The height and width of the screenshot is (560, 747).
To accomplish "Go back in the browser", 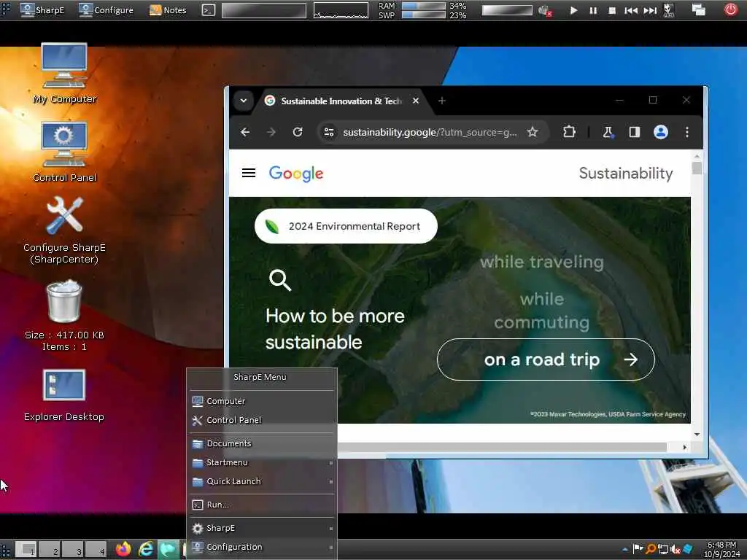I will coord(245,132).
